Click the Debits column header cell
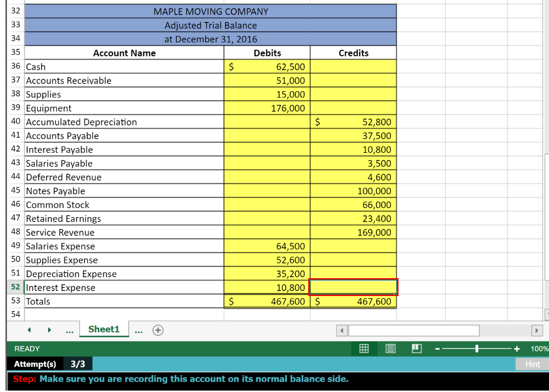 click(x=267, y=53)
